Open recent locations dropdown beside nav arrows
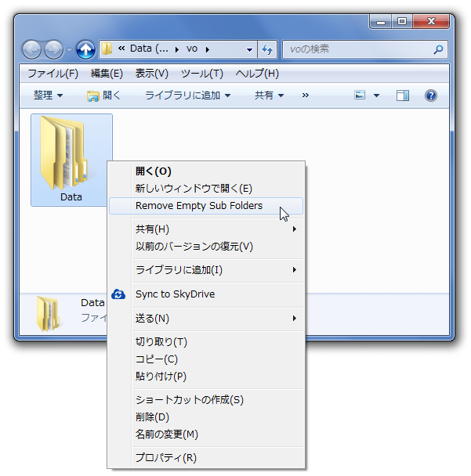The image size is (471, 476). [x=69, y=49]
